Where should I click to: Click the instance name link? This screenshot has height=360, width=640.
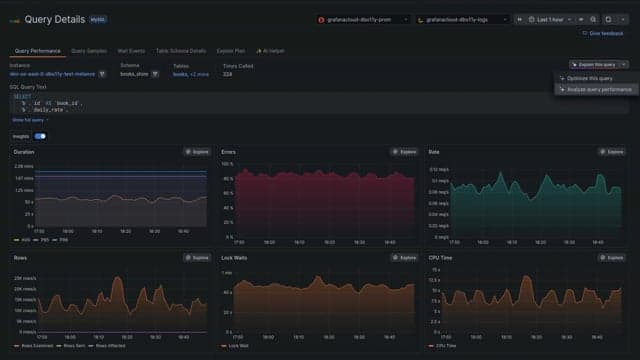(52, 74)
